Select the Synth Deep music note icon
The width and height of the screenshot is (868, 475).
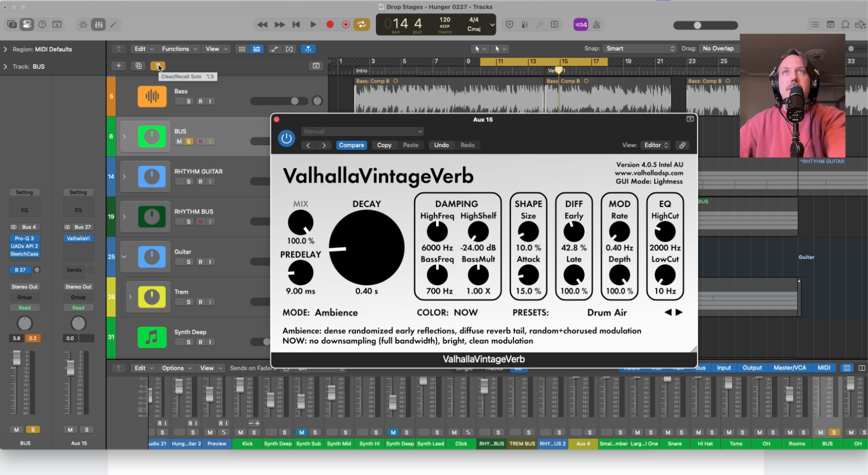(152, 337)
